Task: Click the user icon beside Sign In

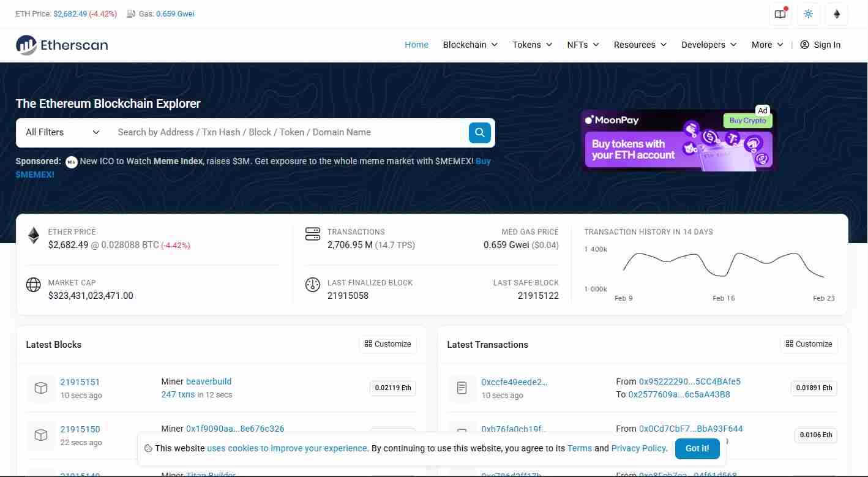Action: point(805,45)
